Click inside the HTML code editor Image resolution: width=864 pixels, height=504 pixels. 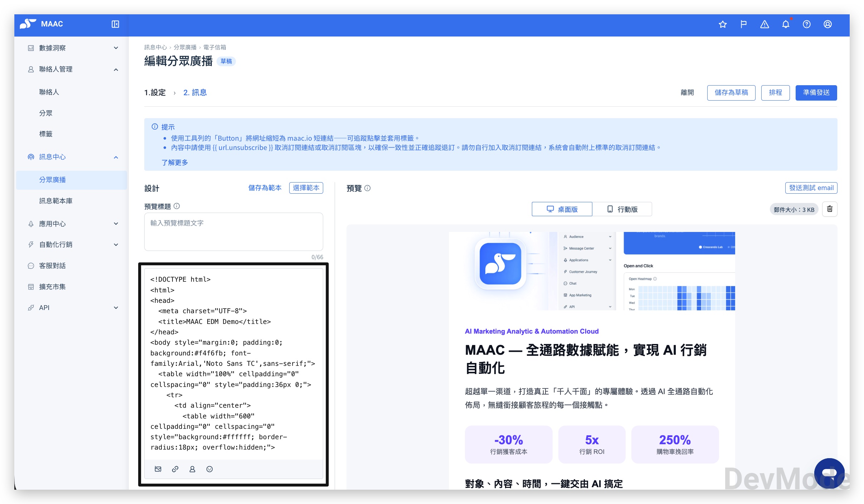tap(233, 363)
